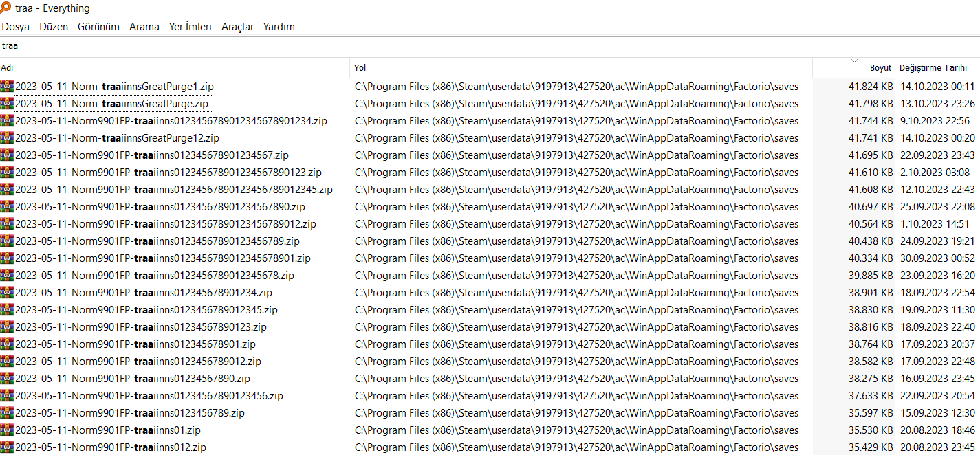Image resolution: width=980 pixels, height=455 pixels.
Task: Click the archive icon of the 40.697 KB file
Action: point(7,207)
